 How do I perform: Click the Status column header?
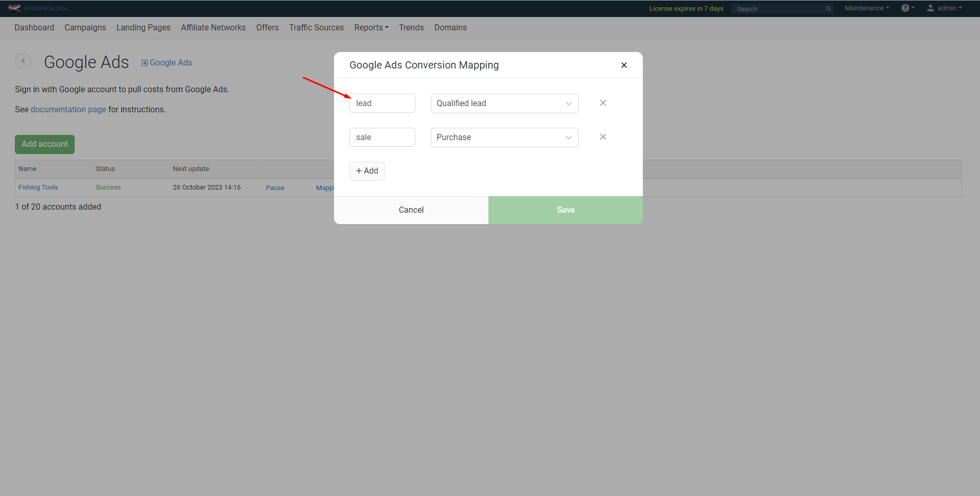[x=105, y=169]
